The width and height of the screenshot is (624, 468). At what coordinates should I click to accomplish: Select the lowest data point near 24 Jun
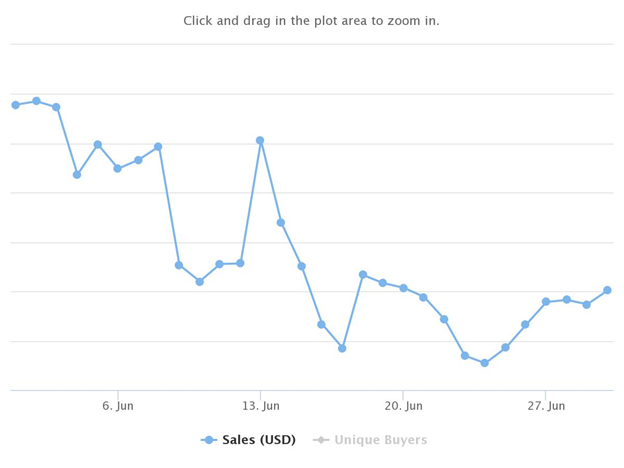(x=485, y=363)
